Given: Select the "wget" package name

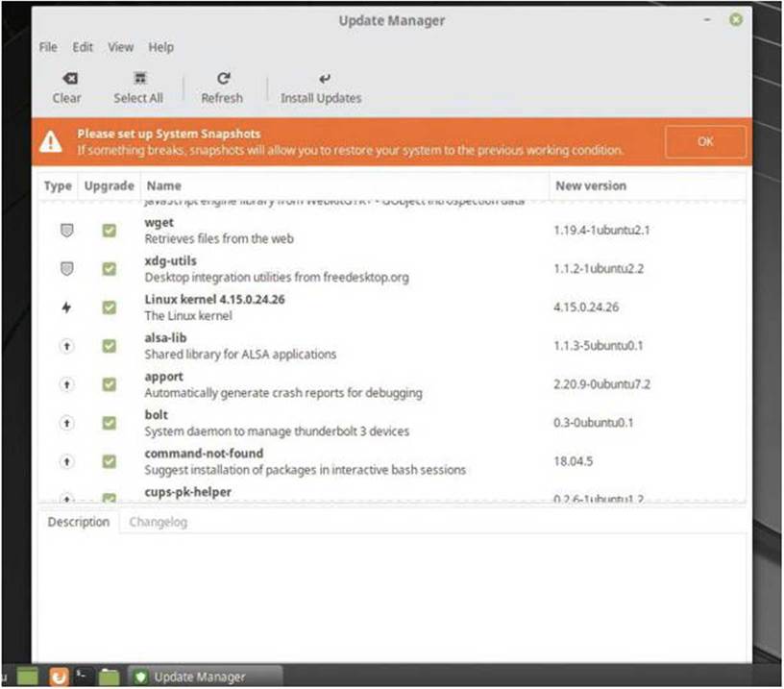Looking at the screenshot, I should pyautogui.click(x=159, y=223).
